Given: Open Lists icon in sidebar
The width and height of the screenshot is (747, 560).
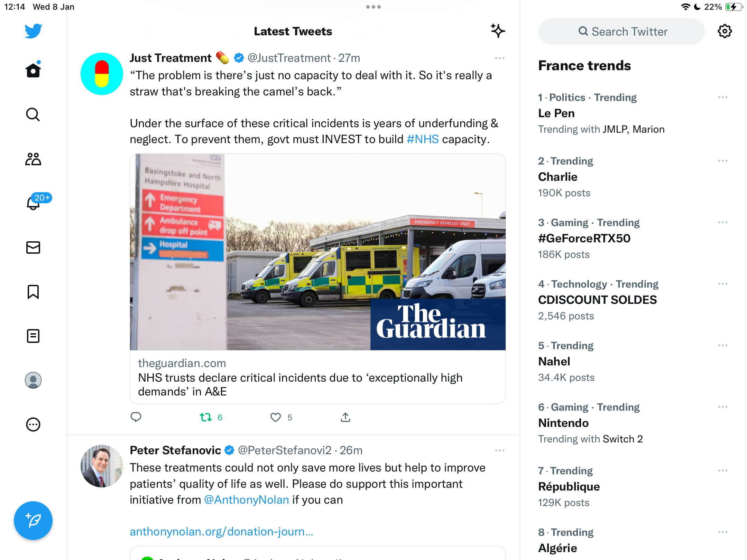Looking at the screenshot, I should click(x=33, y=336).
